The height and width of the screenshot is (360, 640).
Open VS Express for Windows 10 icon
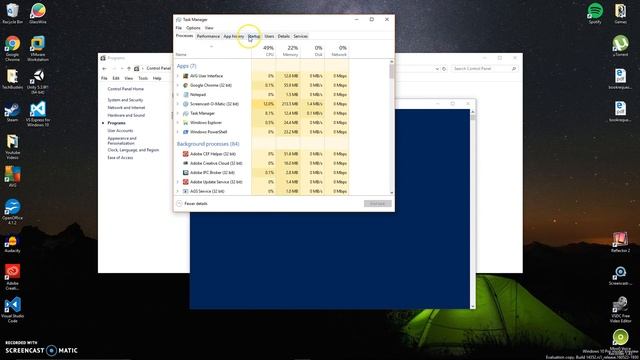pos(38,114)
